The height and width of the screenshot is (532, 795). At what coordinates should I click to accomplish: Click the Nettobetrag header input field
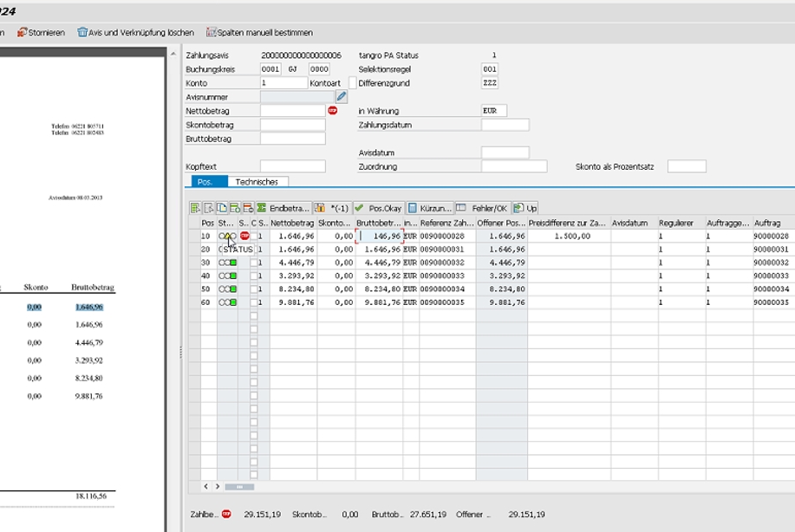point(292,111)
